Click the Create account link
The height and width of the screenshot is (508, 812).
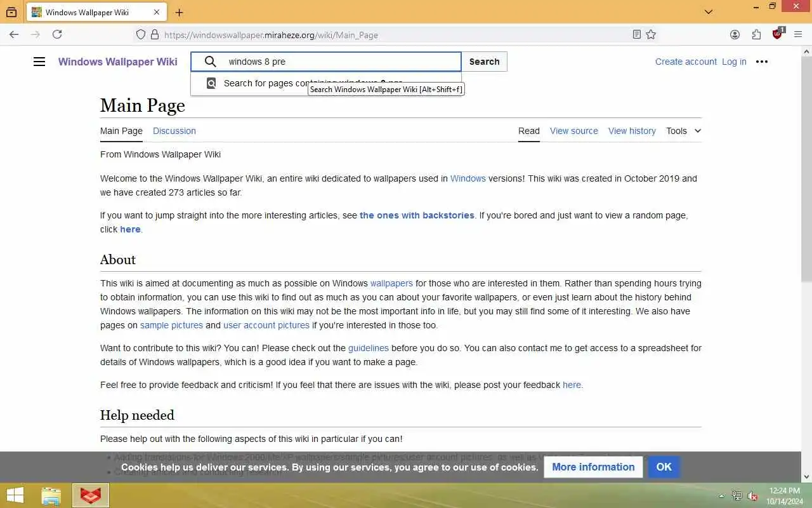pos(686,62)
